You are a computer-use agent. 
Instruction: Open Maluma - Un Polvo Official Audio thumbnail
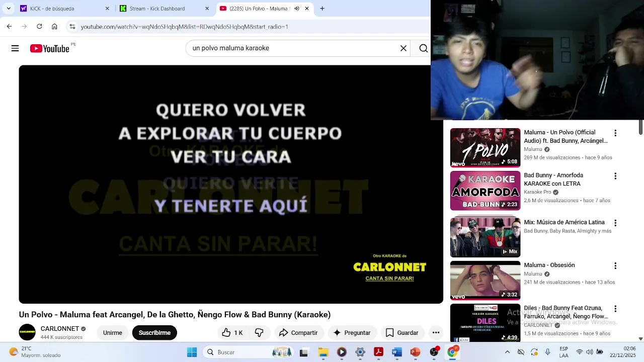(x=485, y=148)
